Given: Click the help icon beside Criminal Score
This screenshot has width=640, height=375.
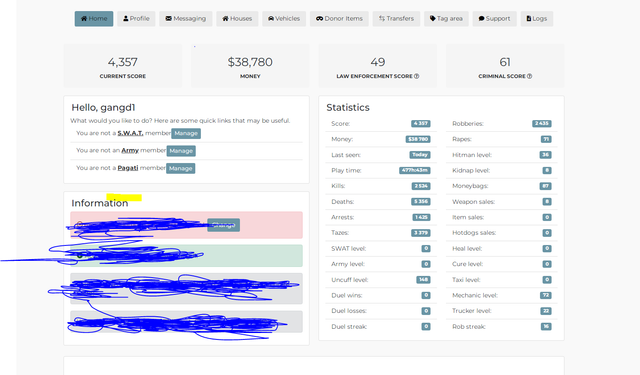Looking at the screenshot, I should [529, 76].
